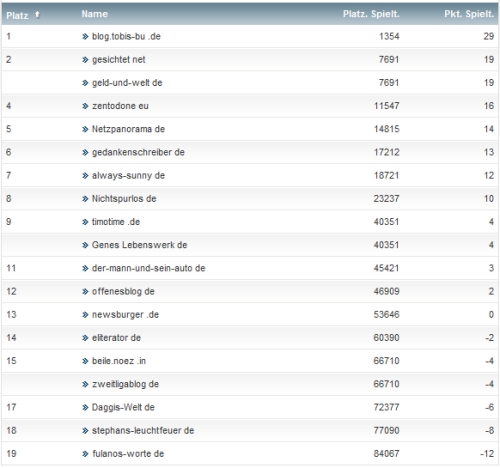Sort by the Platz column header
This screenshot has width=500, height=468.
click(x=17, y=15)
